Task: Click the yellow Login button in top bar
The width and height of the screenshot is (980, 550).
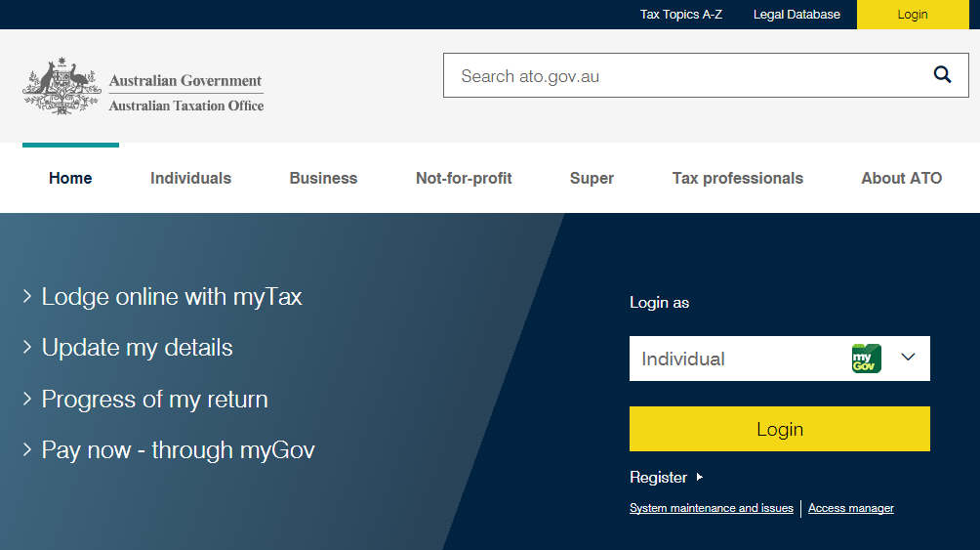Action: [x=913, y=15]
